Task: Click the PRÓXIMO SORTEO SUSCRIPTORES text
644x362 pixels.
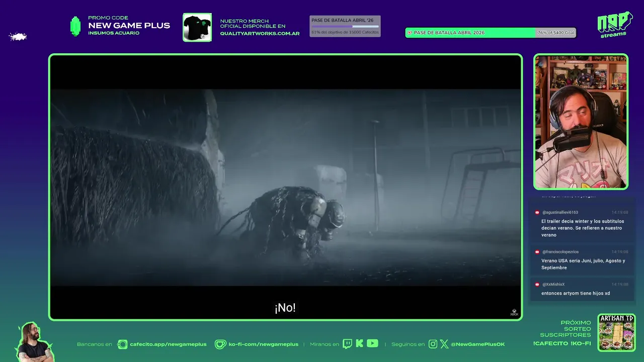Action: point(566,329)
